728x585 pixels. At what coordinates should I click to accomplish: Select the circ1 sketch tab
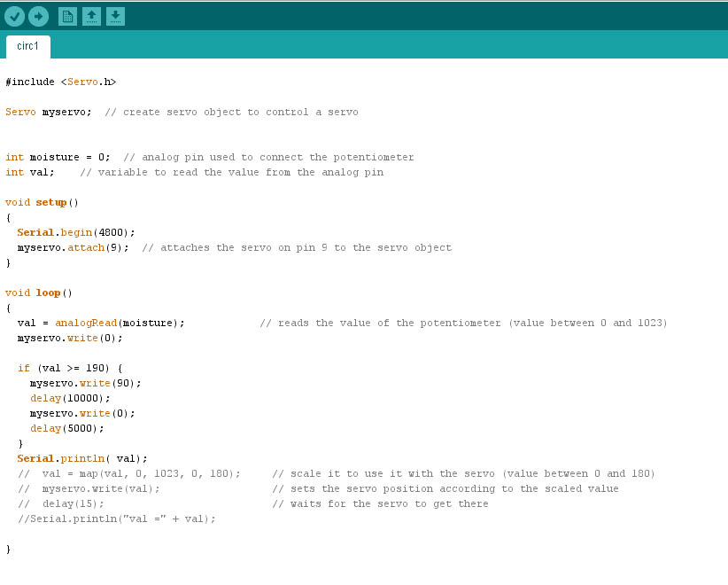click(x=27, y=46)
